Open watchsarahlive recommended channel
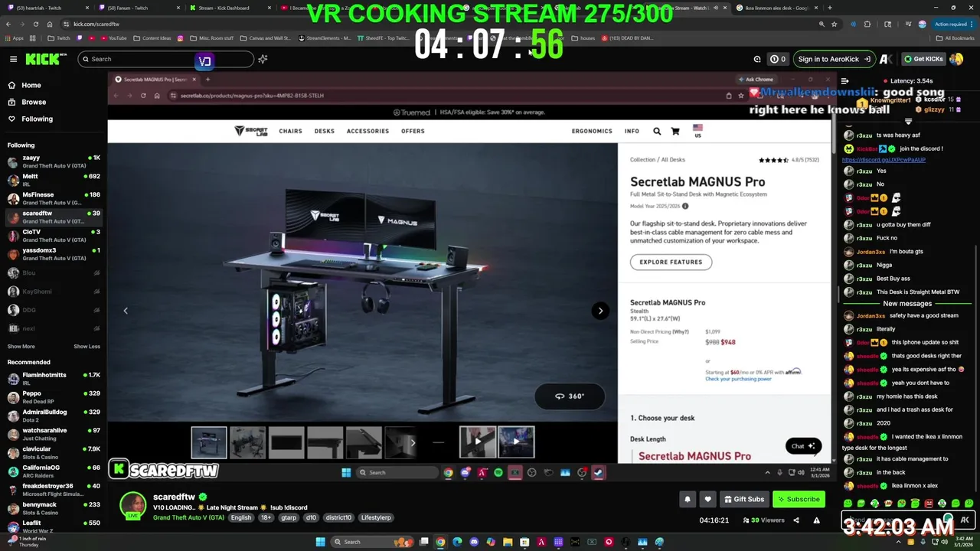 (x=54, y=434)
